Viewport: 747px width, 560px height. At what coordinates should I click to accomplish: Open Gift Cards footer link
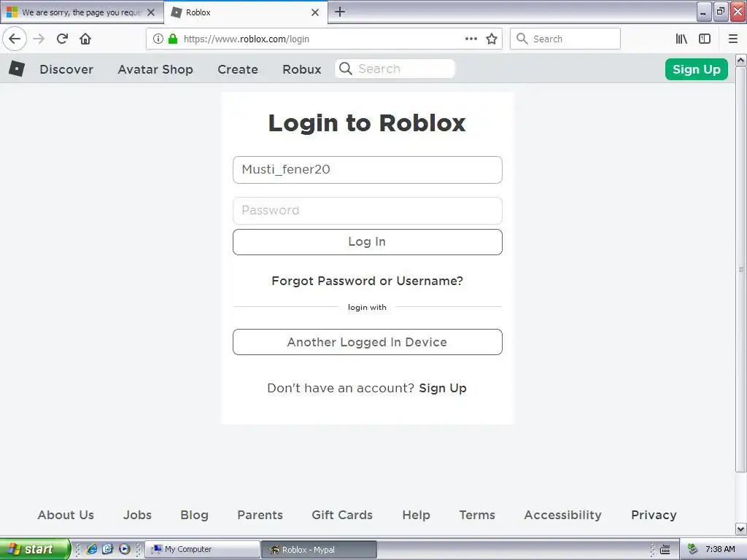pyautogui.click(x=342, y=515)
